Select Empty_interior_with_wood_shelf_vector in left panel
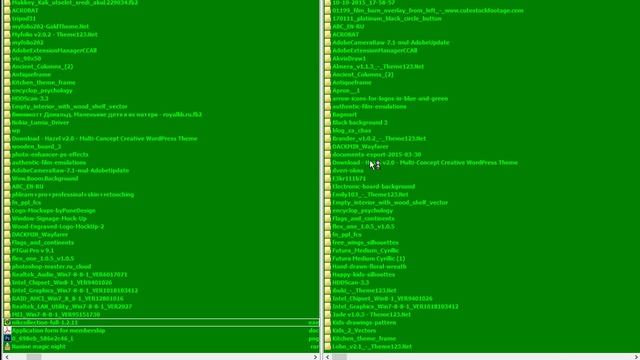640x360 pixels. click(x=70, y=107)
